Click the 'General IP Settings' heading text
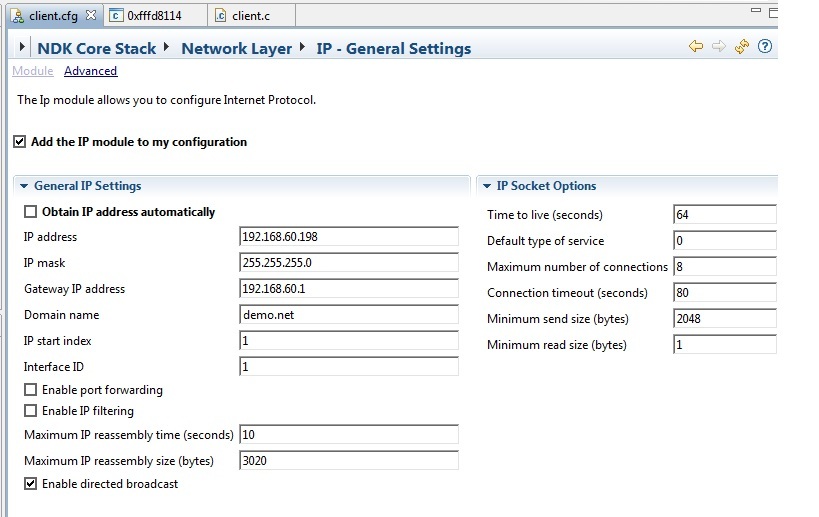 [88, 186]
